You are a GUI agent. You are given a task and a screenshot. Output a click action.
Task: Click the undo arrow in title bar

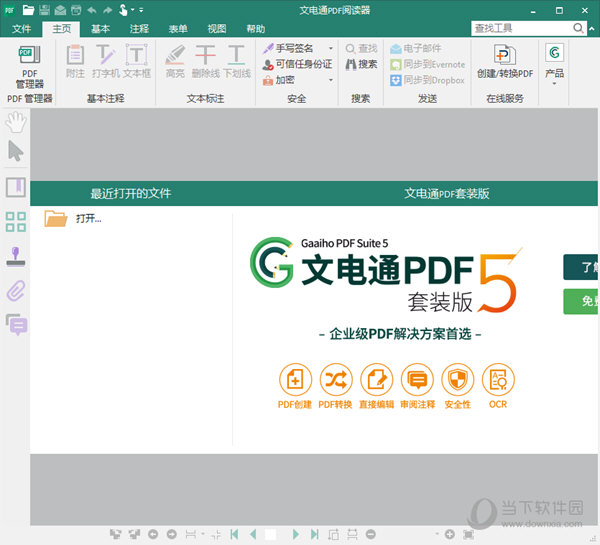pyautogui.click(x=92, y=10)
